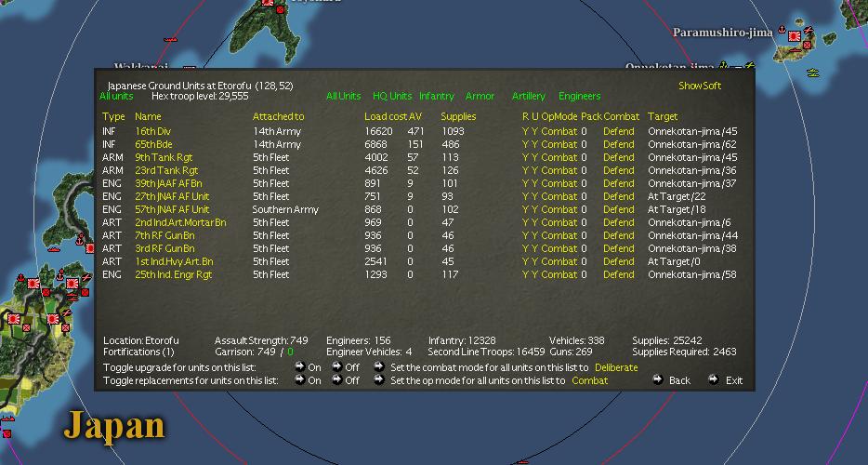The width and height of the screenshot is (868, 465).
Task: Toggle upgrade (U) flag for 39th JAAF AF Bn
Action: [x=534, y=183]
